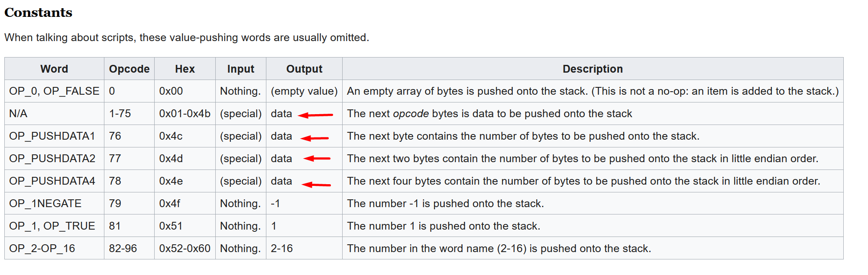
Task: Click the red arrow beside OP_PUSHDATA1 data
Action: pyautogui.click(x=314, y=138)
